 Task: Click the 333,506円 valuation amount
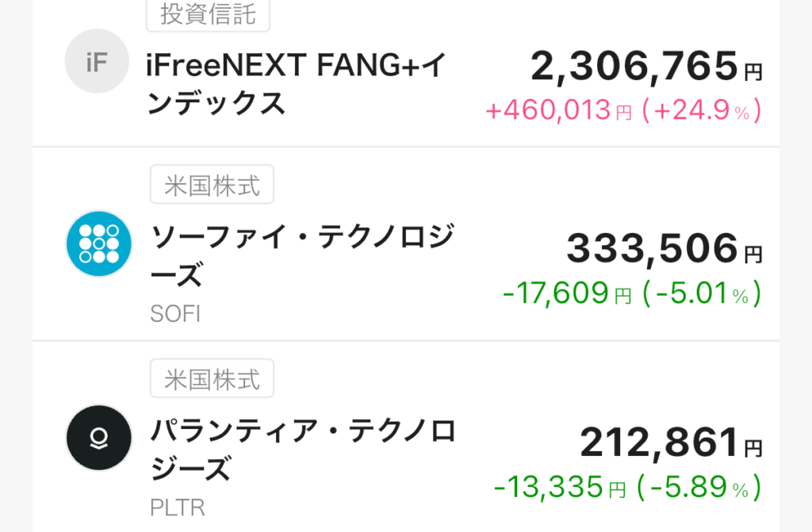pyautogui.click(x=664, y=251)
